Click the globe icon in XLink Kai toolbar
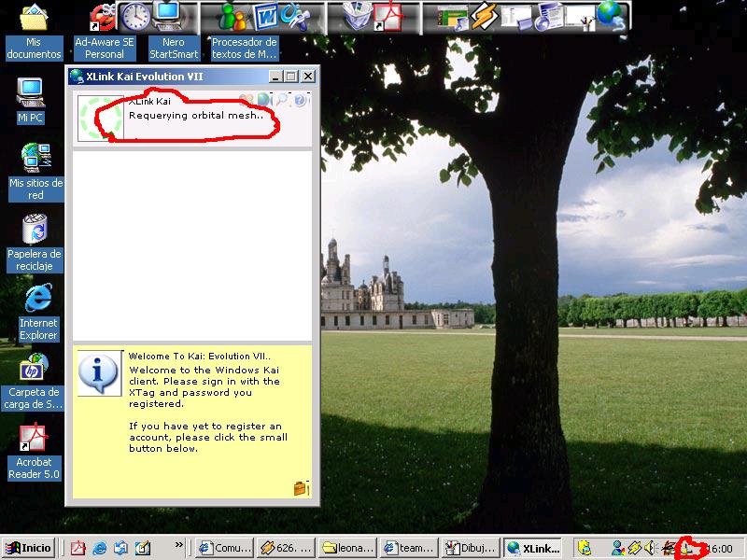The height and width of the screenshot is (560, 747). 263,100
